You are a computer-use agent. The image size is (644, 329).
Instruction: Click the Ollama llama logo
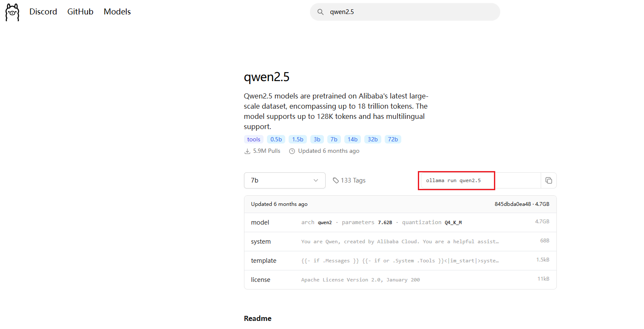click(x=12, y=12)
